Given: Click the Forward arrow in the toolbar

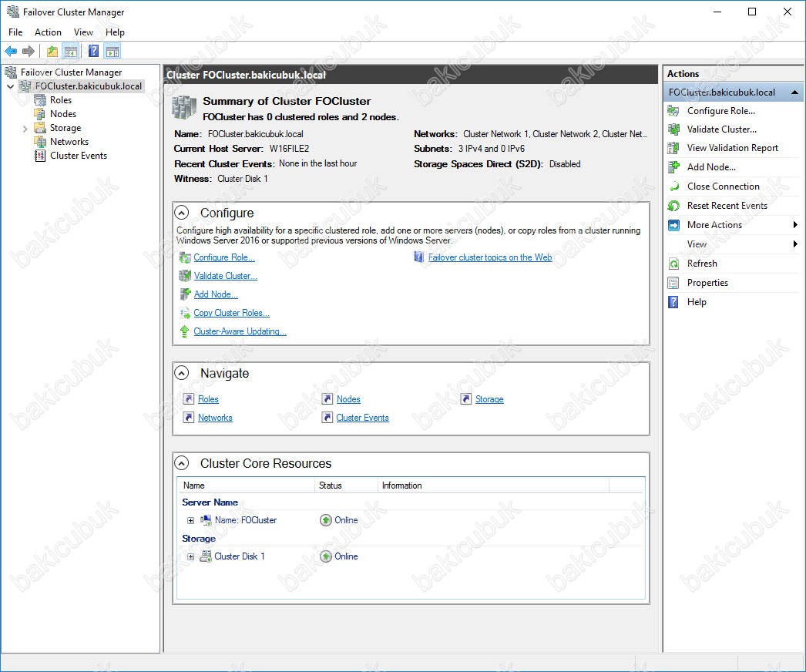Looking at the screenshot, I should (29, 51).
